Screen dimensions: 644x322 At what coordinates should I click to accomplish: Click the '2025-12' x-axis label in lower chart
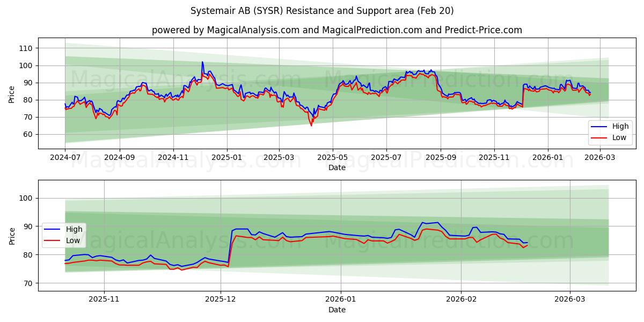(x=221, y=301)
